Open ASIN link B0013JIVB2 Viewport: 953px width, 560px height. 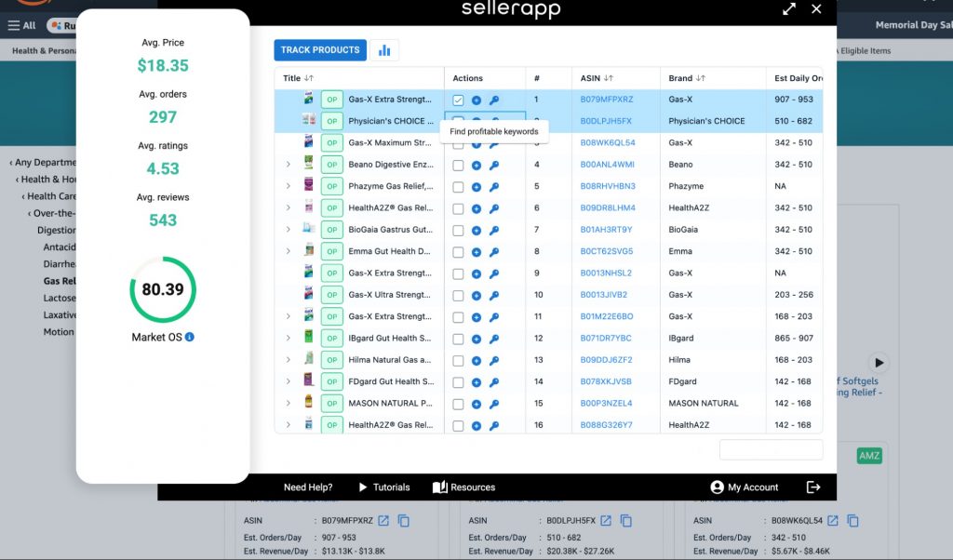coord(603,295)
